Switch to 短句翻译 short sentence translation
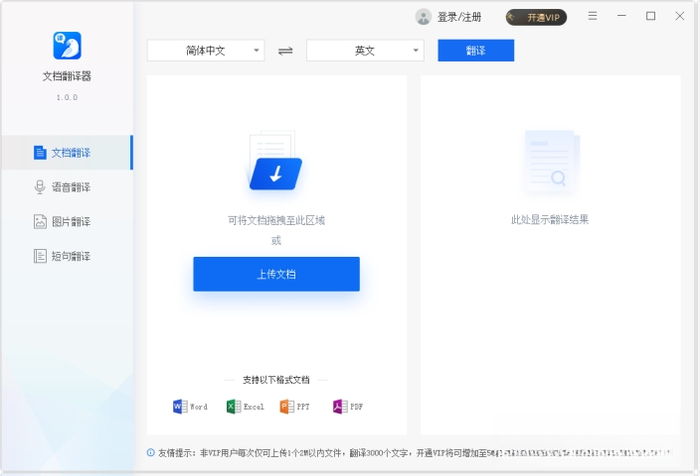The width and height of the screenshot is (700, 476). click(67, 256)
